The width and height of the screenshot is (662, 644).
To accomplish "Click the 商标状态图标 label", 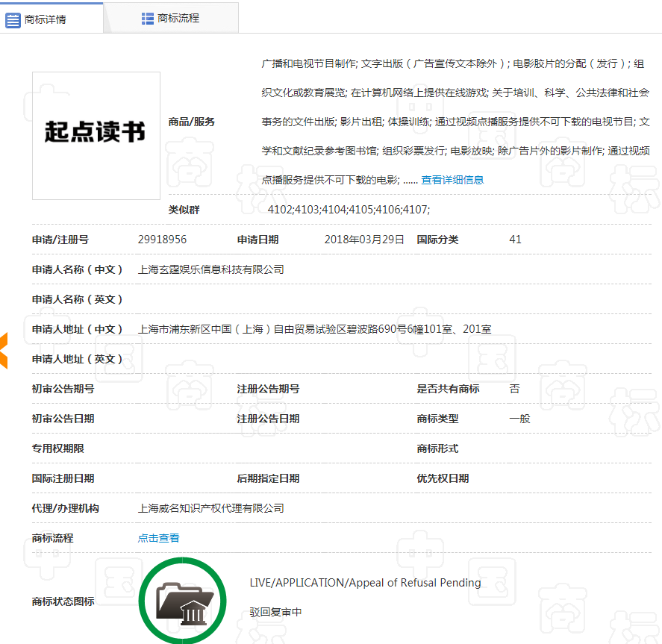I will 63,601.
